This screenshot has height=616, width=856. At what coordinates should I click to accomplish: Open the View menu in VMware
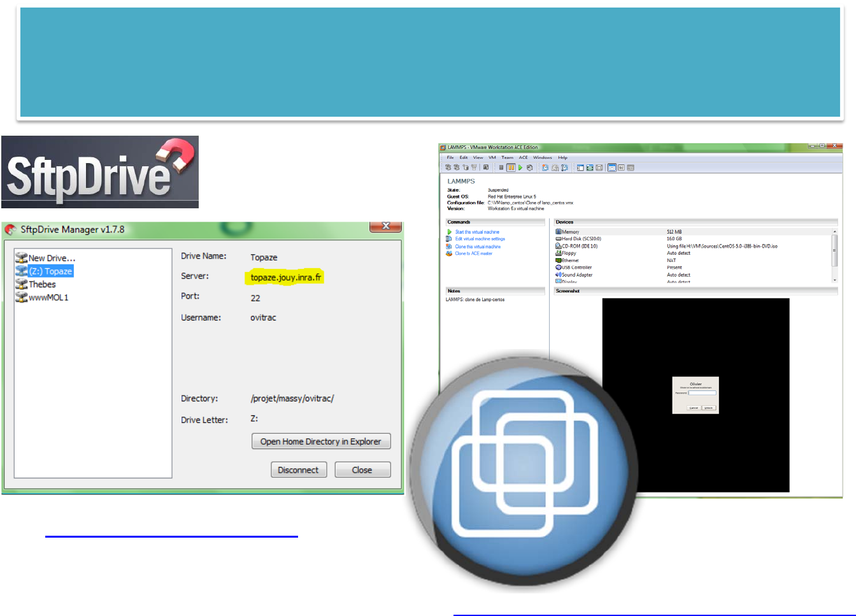coord(478,157)
